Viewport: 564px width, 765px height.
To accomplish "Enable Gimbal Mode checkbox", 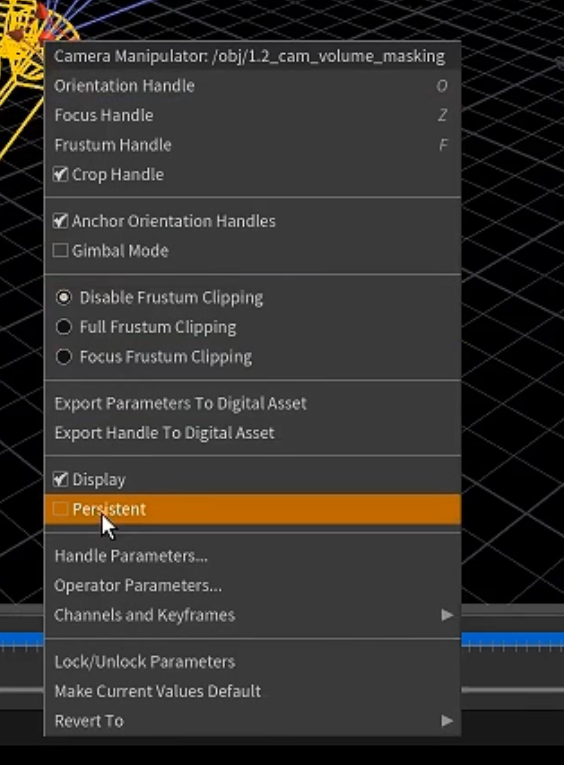I will tap(60, 251).
